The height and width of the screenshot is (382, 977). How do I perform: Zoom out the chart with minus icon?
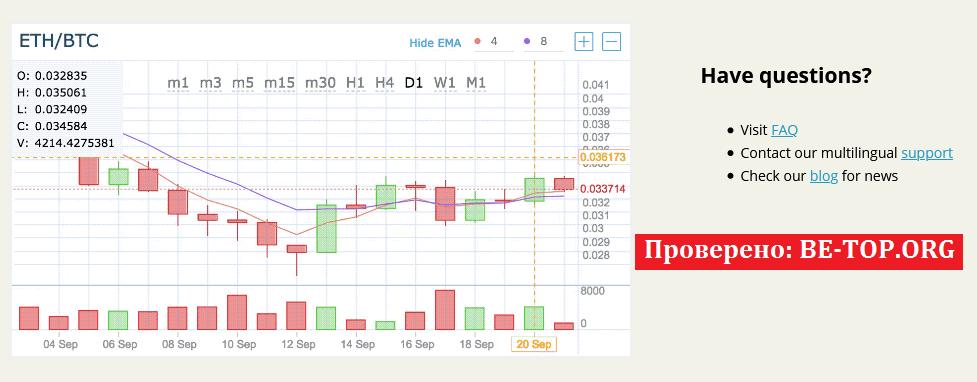(612, 42)
